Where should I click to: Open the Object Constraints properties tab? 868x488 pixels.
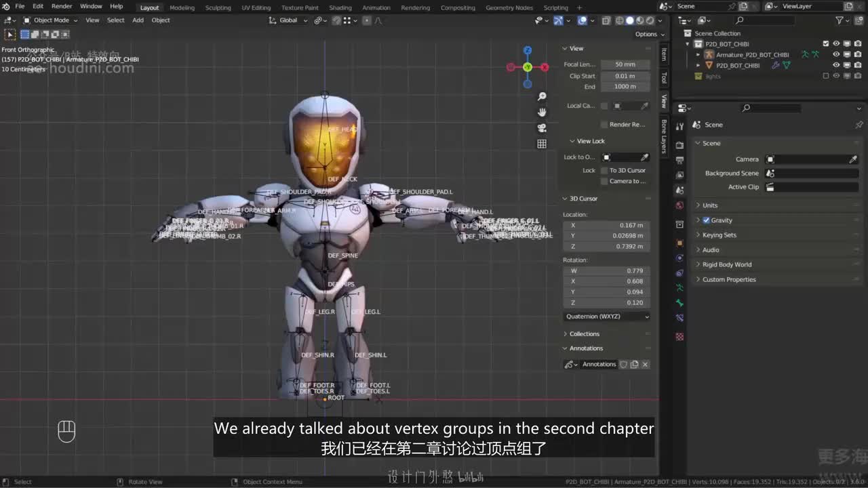tap(679, 272)
